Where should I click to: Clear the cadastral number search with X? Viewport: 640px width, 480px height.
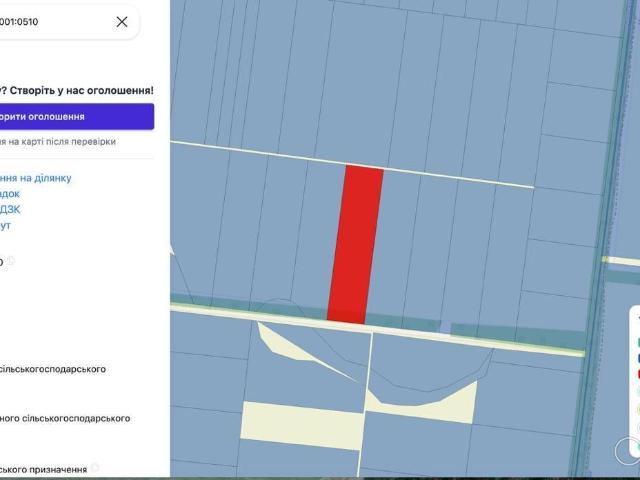coord(122,22)
